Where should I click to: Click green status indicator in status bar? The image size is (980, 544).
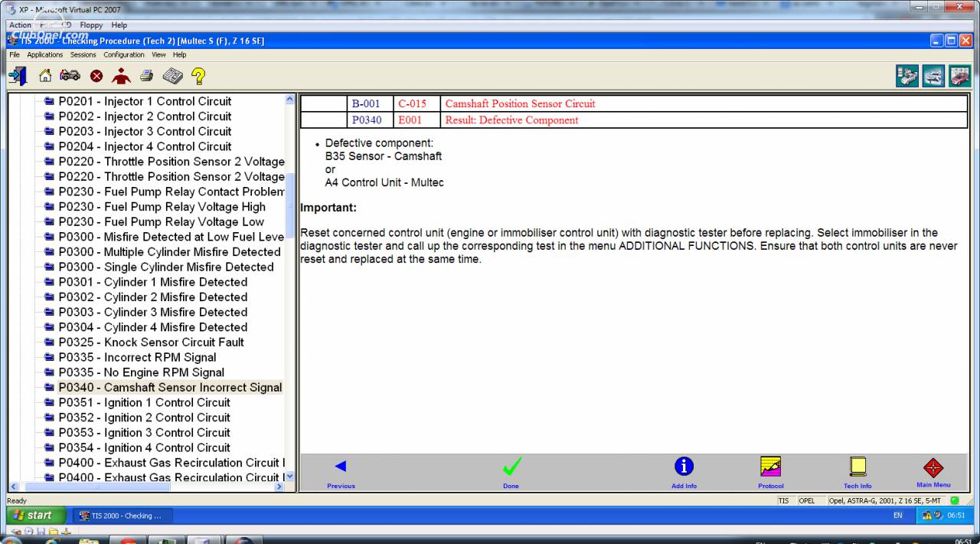[954, 500]
